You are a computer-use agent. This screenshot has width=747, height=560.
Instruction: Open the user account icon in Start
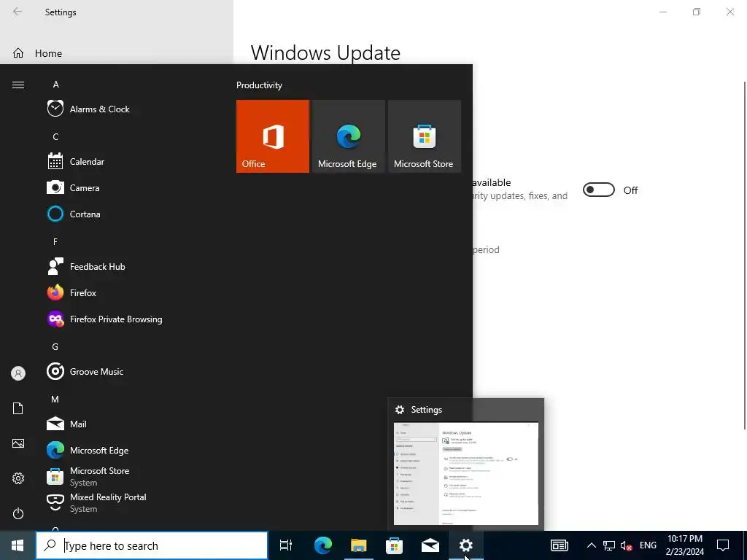click(18, 373)
